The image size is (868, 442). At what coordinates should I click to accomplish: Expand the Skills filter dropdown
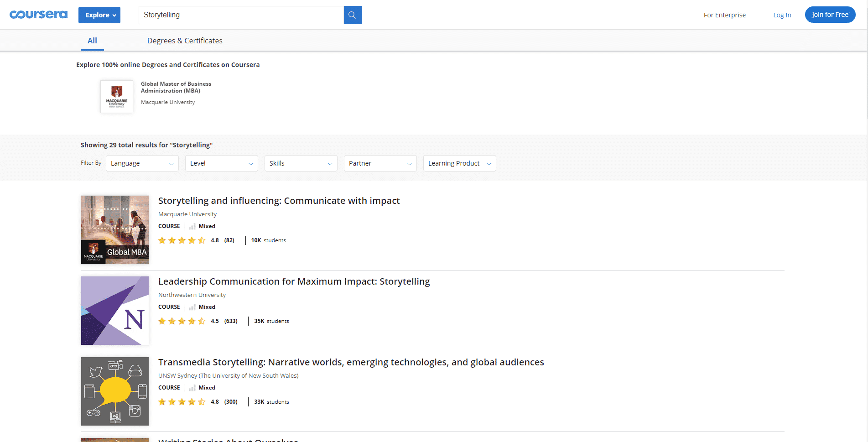pyautogui.click(x=301, y=163)
